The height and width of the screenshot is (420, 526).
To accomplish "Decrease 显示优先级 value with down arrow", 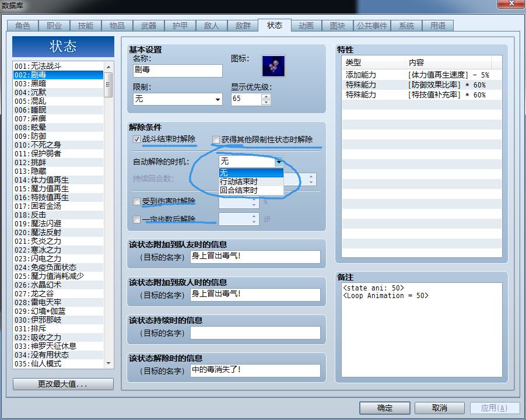I will pos(266,102).
